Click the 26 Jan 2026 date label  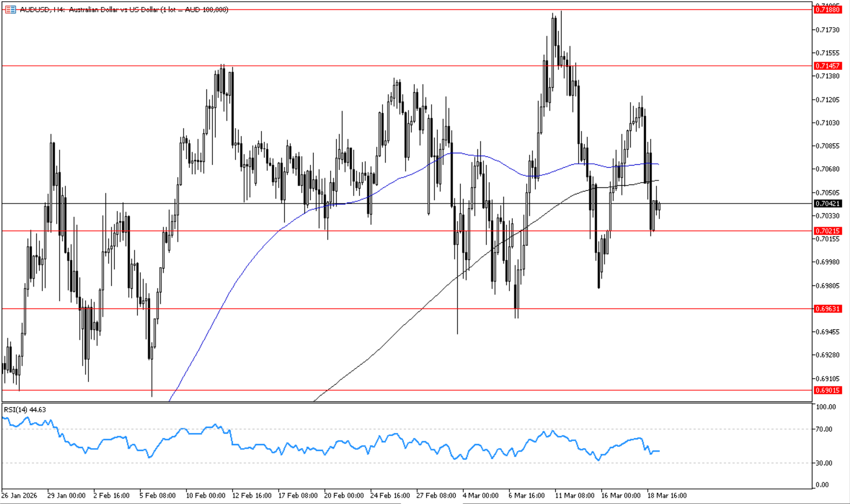coord(19,495)
